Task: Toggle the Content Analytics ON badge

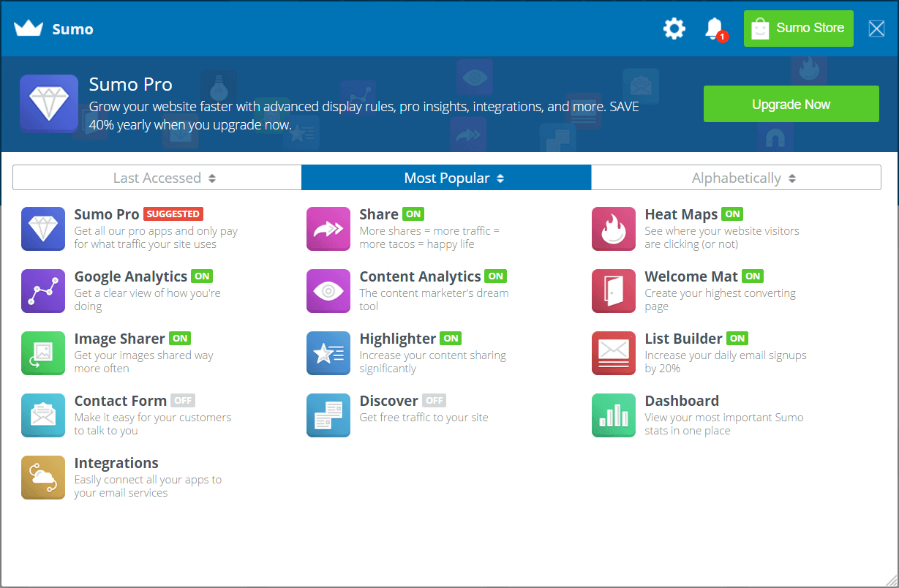Action: pos(496,276)
